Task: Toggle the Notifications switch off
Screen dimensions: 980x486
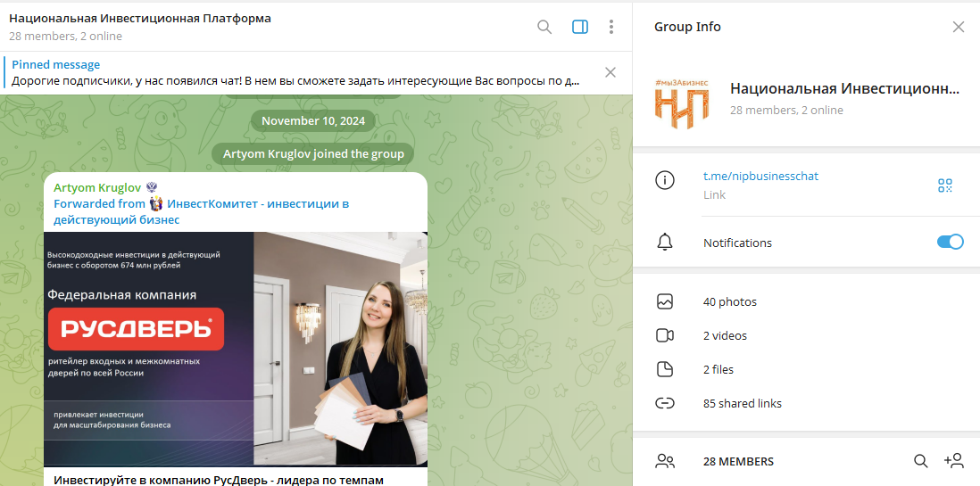Action: (950, 242)
